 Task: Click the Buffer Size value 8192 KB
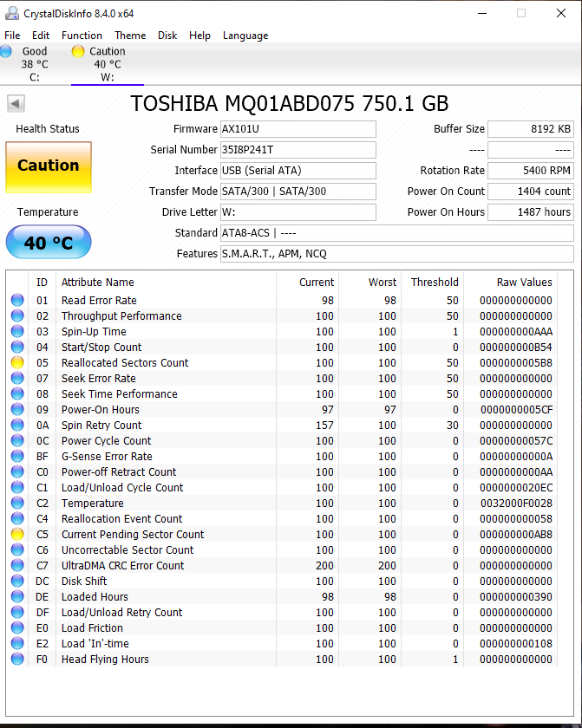coord(531,129)
